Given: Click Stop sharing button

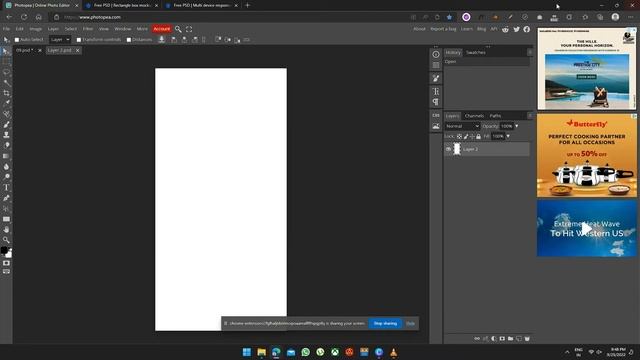Looking at the screenshot, I should point(385,324).
